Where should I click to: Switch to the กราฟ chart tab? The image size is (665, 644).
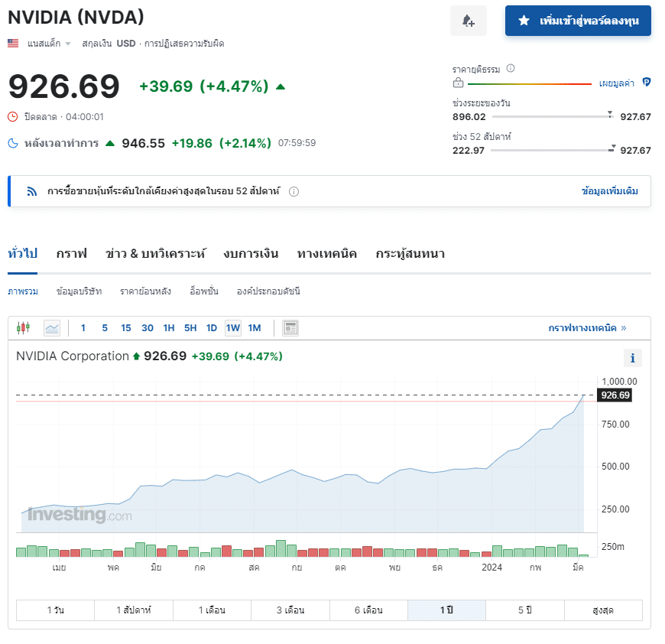[72, 254]
